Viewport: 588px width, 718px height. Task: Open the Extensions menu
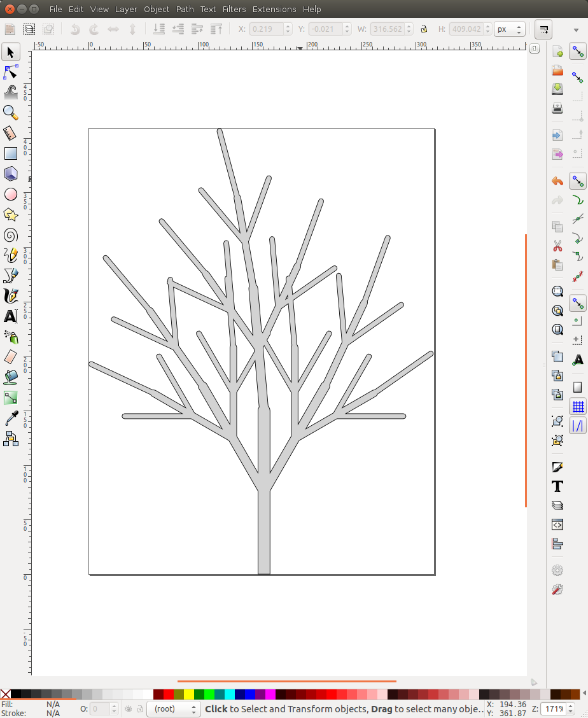274,9
